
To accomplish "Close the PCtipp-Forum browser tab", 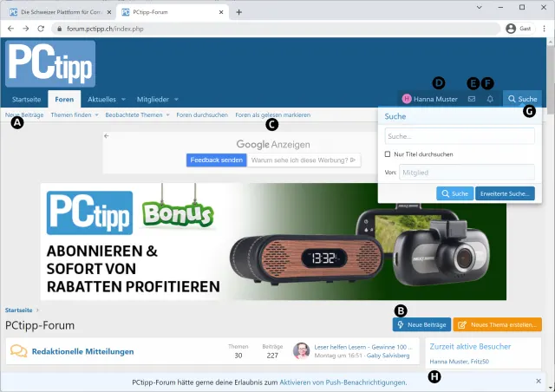I will 221,12.
